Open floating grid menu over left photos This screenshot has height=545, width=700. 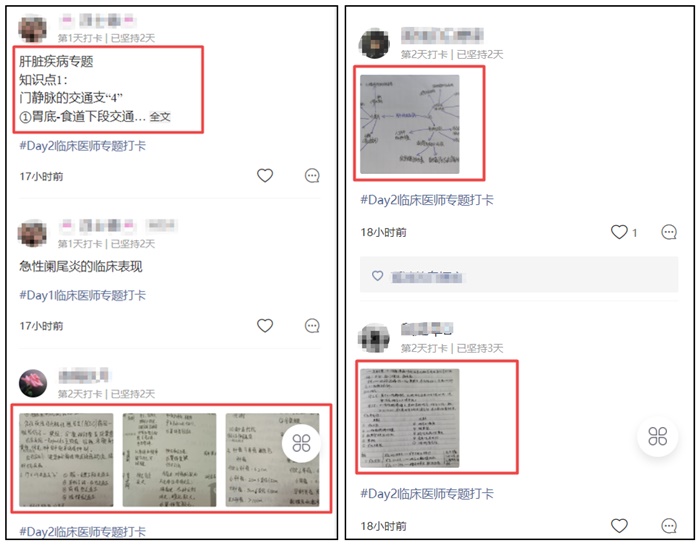(x=301, y=443)
